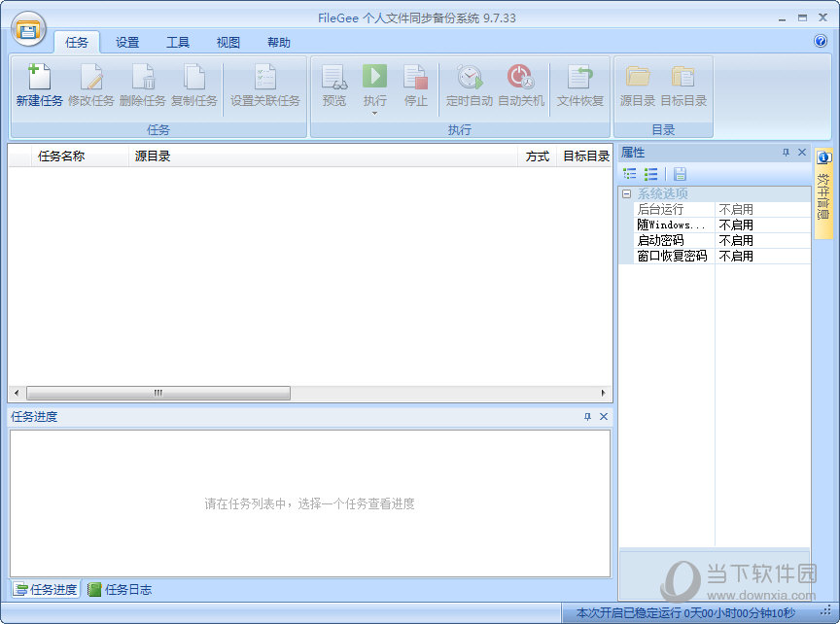Image resolution: width=840 pixels, height=624 pixels.
Task: Switch to the 任务 ribbon tab
Action: click(77, 43)
